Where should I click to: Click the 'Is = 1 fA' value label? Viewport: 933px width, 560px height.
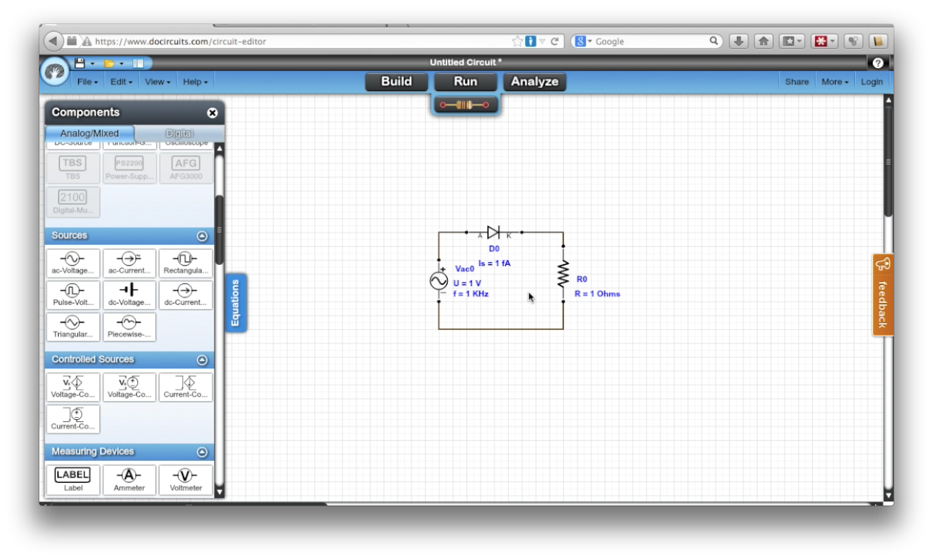click(494, 263)
